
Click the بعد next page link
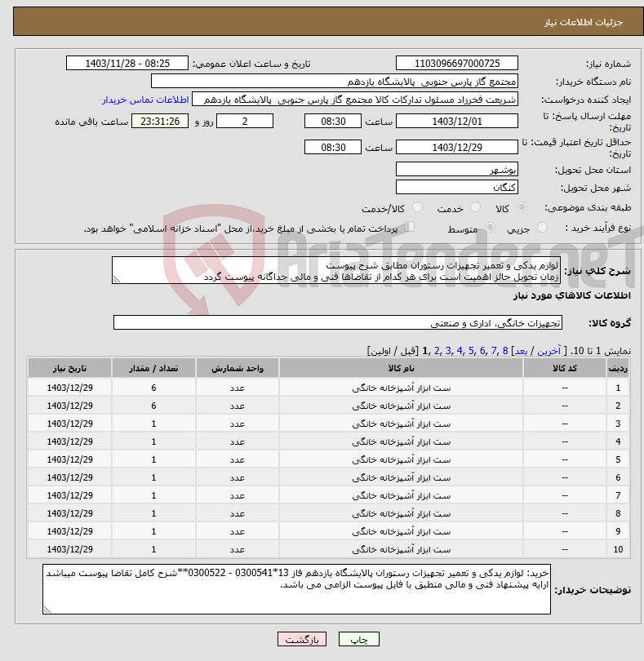click(521, 351)
